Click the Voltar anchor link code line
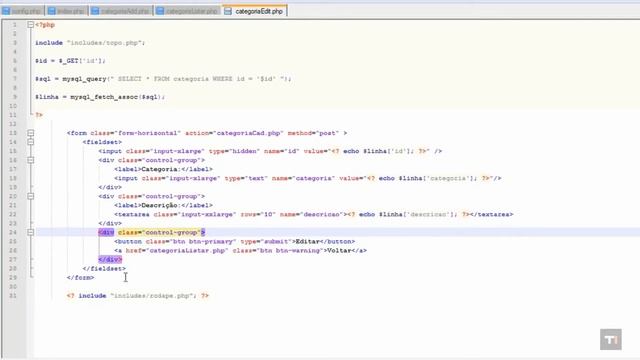Viewport: 640px width, 360px height. coord(240,251)
